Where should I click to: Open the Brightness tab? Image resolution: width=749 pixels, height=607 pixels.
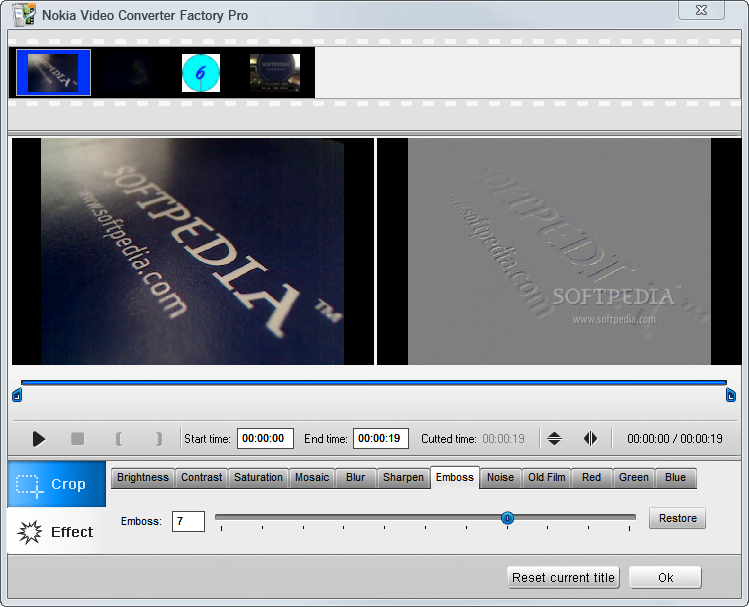point(143,478)
